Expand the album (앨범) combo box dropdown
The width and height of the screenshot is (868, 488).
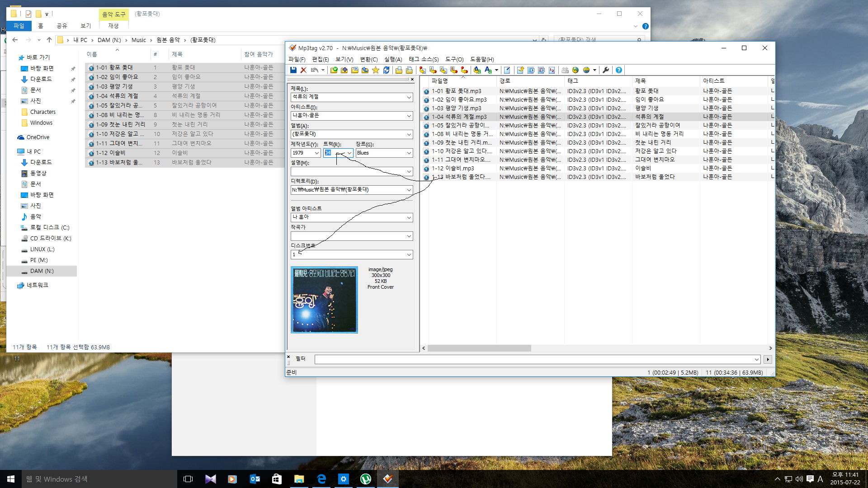tap(409, 134)
